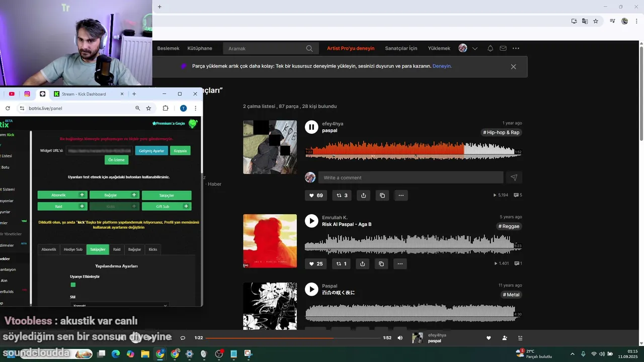Screen dimensions: 644x362
Task: Open the Bağışlar settings tab
Action: 134,249
